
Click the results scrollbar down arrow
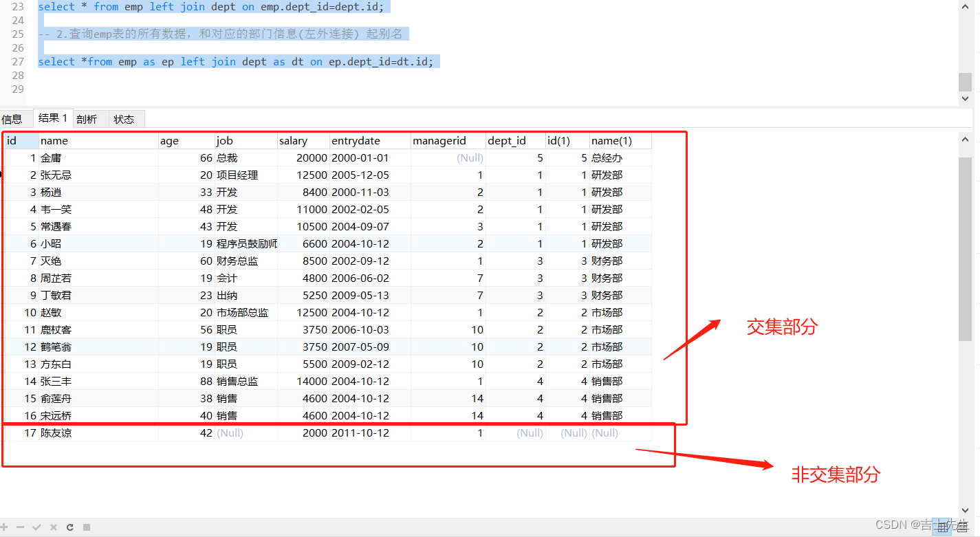(966, 509)
